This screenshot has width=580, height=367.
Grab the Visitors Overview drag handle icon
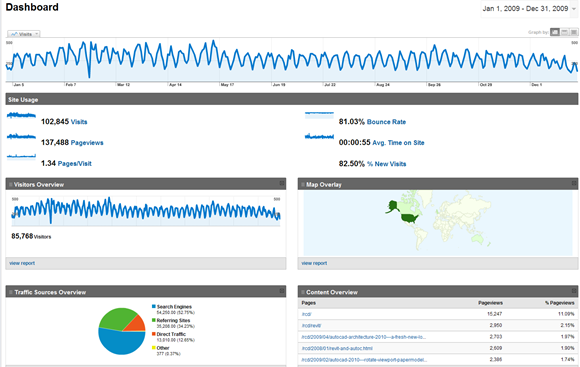point(10,184)
